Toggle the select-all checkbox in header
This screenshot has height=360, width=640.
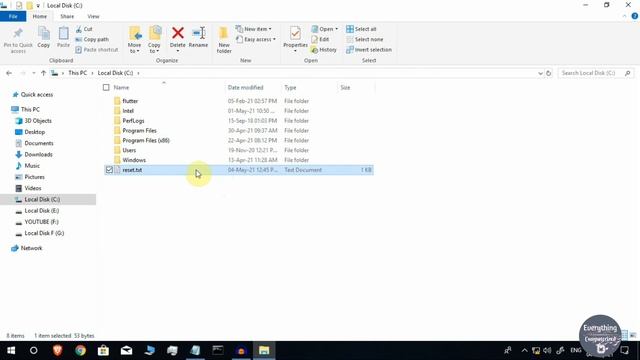[x=106, y=87]
